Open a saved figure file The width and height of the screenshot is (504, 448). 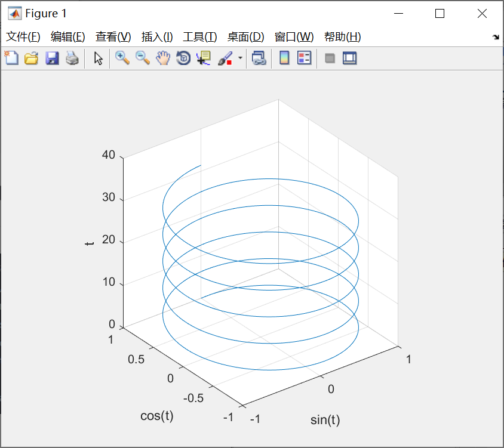tap(31, 58)
